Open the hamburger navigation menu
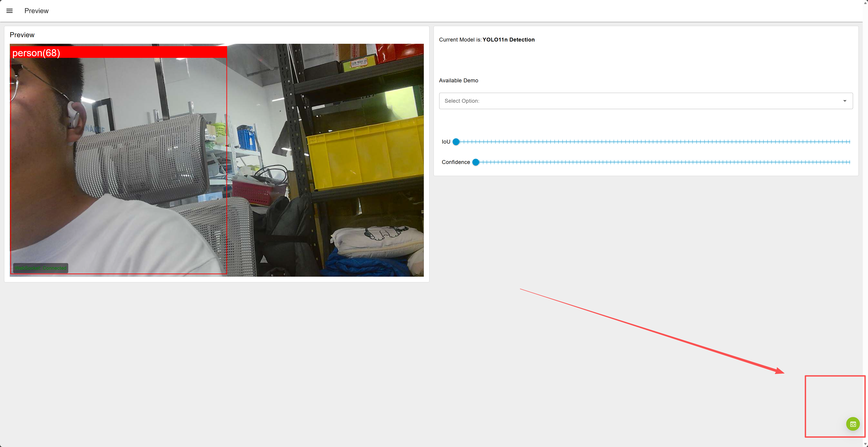Viewport: 868px width, 447px height. tap(10, 11)
